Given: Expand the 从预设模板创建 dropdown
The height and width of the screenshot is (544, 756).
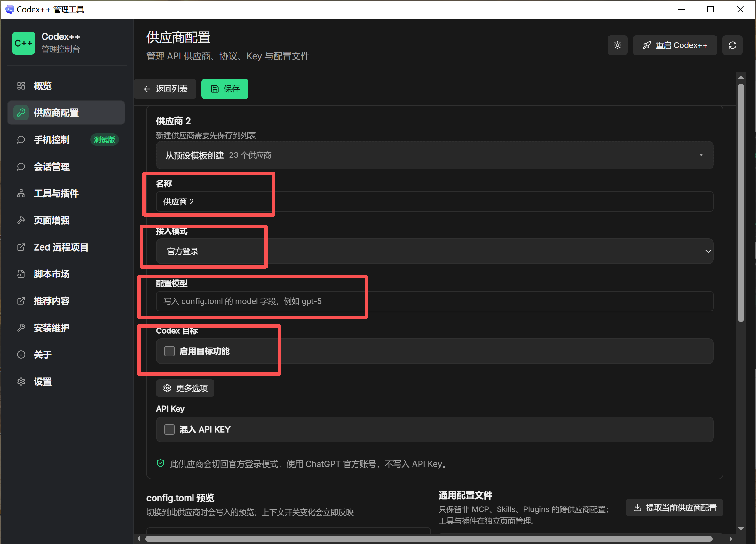Looking at the screenshot, I should point(435,155).
